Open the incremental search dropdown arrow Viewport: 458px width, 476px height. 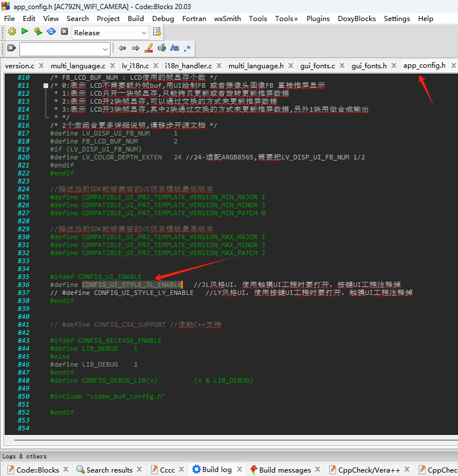tap(105, 49)
